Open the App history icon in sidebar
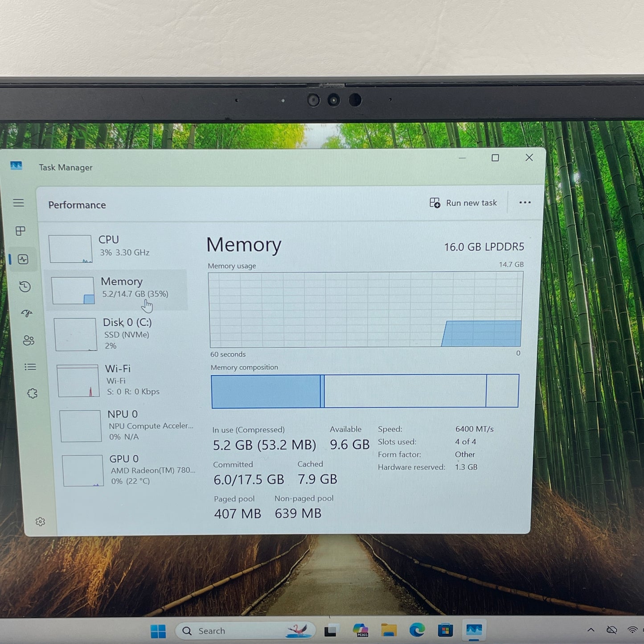 25,287
